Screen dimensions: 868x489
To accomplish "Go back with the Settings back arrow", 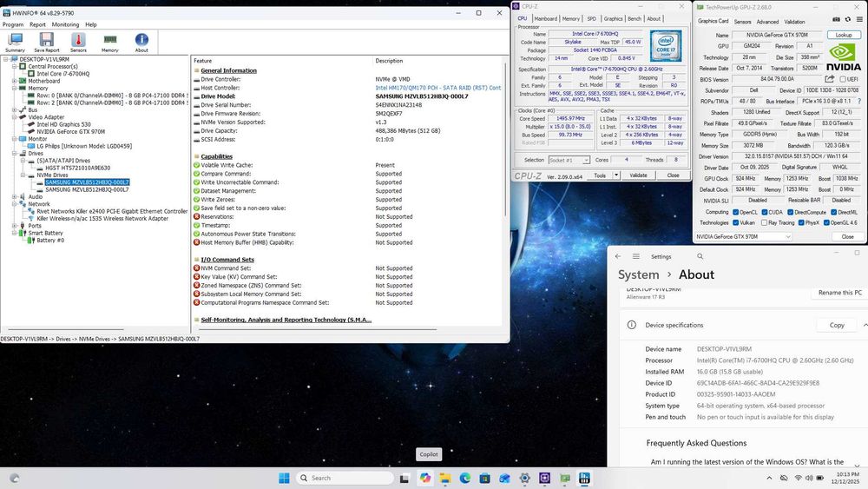I will point(618,256).
